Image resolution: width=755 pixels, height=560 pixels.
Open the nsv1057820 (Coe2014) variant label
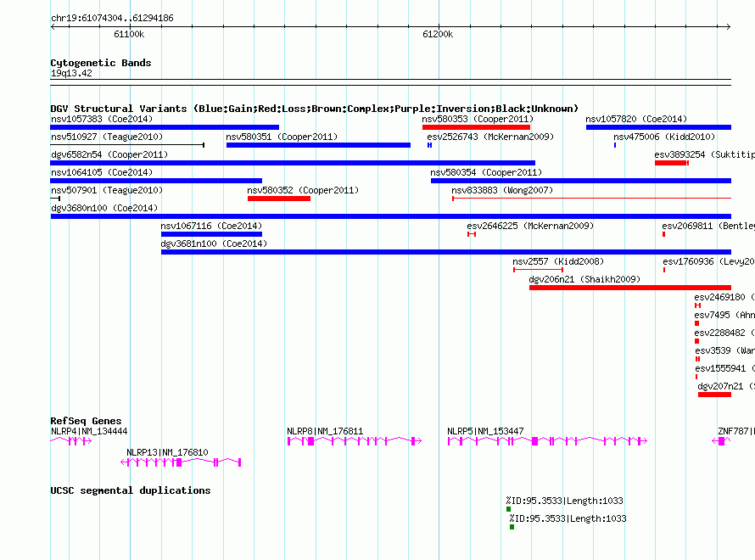coord(636,119)
